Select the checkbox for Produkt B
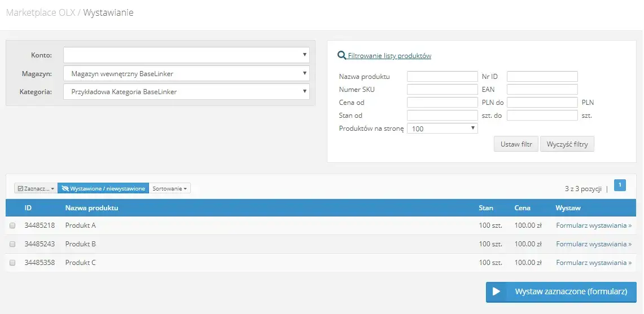 [x=12, y=244]
